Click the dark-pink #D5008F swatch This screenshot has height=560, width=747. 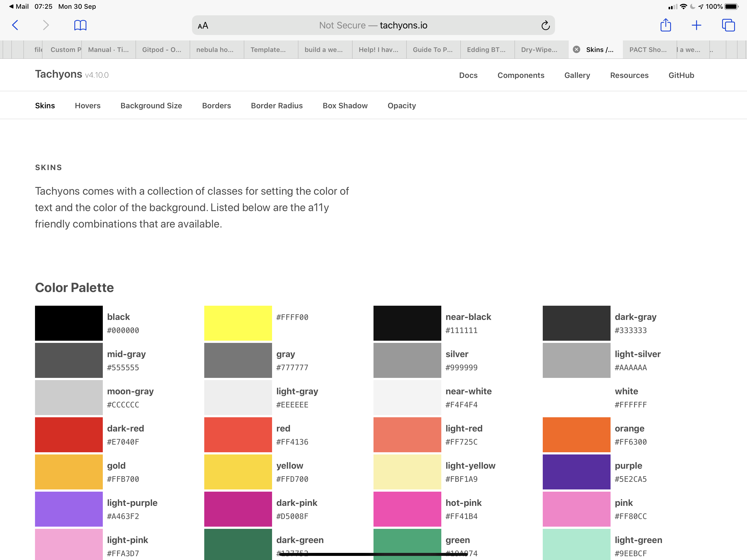pos(238,509)
